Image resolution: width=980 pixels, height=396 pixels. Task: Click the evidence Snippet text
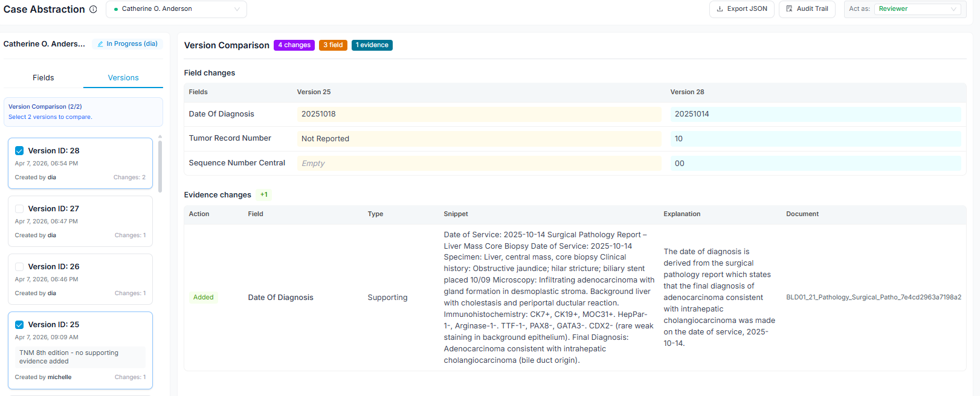click(x=549, y=298)
